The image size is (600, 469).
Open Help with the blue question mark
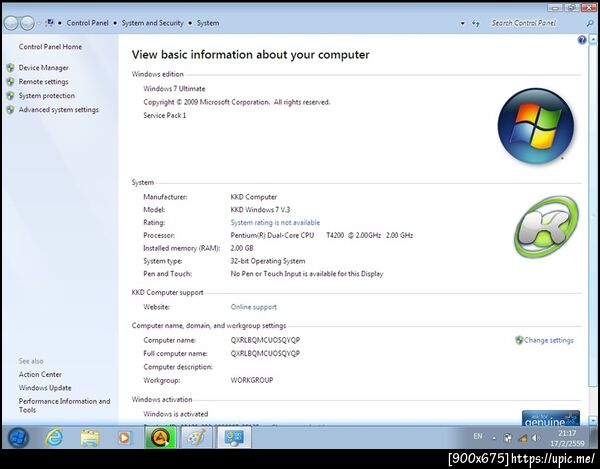click(x=582, y=40)
